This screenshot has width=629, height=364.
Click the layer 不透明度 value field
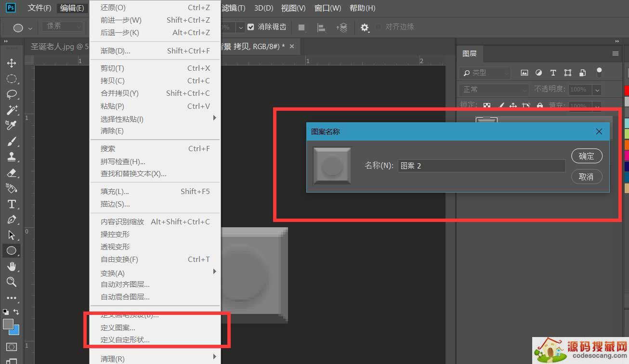[x=580, y=90]
